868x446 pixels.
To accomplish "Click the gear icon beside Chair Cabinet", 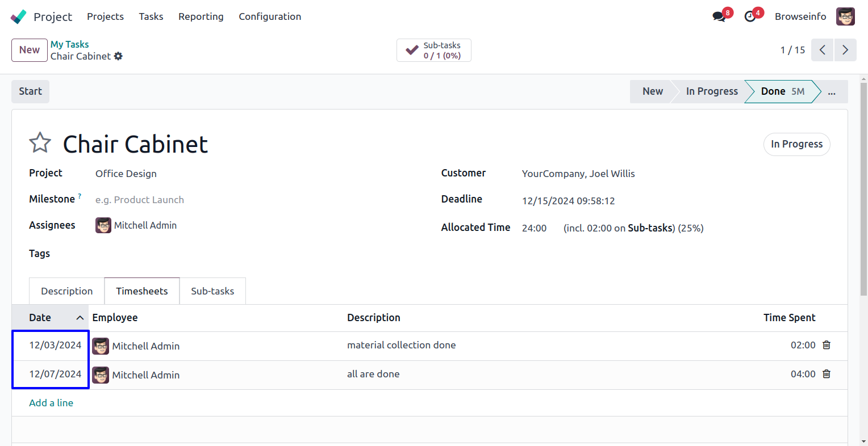I will 118,56.
